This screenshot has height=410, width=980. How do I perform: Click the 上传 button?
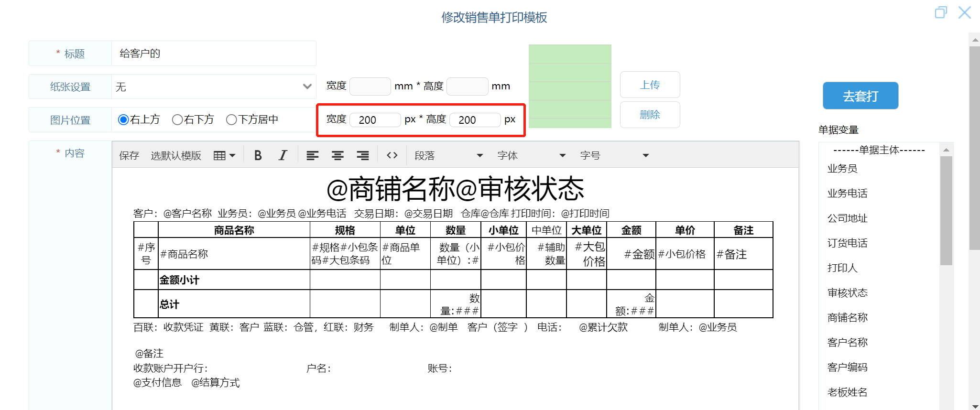650,85
